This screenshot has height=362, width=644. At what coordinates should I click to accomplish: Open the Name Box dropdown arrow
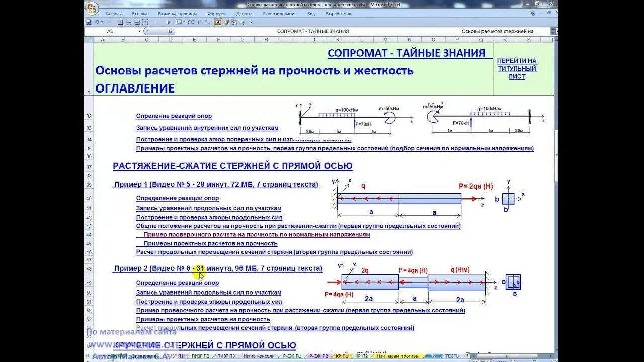(140, 31)
